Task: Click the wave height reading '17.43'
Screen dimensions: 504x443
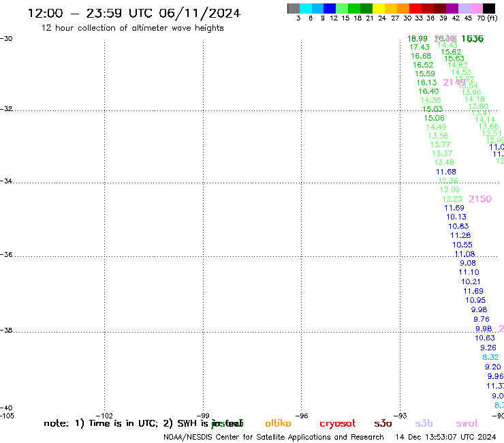Action: point(420,47)
